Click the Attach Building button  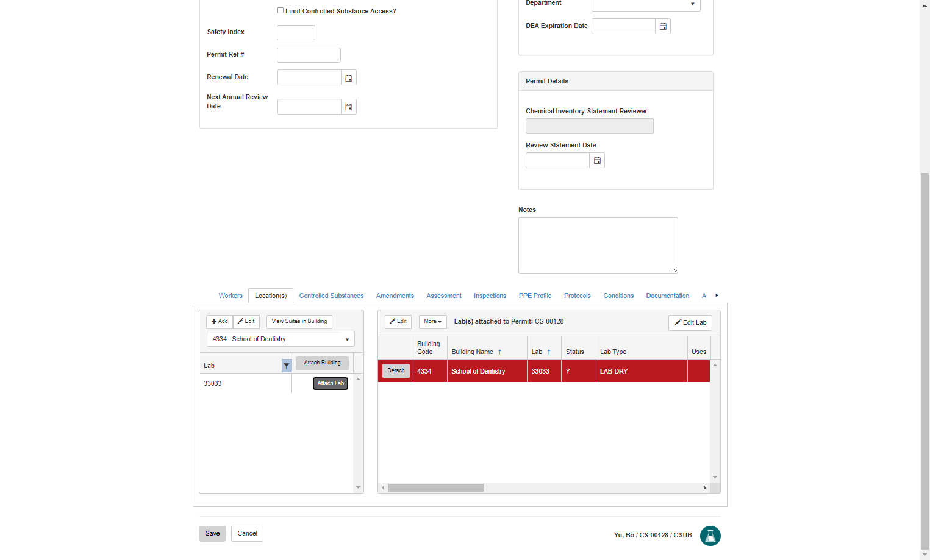[323, 363]
